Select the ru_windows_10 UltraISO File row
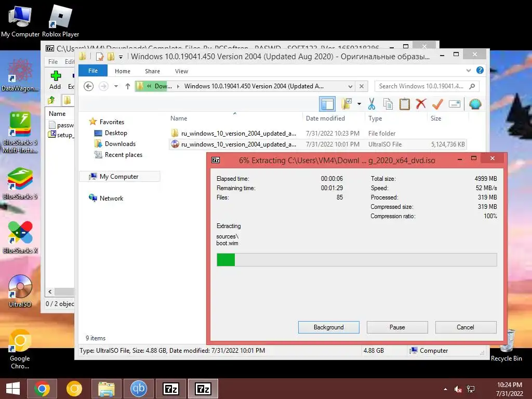This screenshot has width=532, height=399. click(x=317, y=144)
